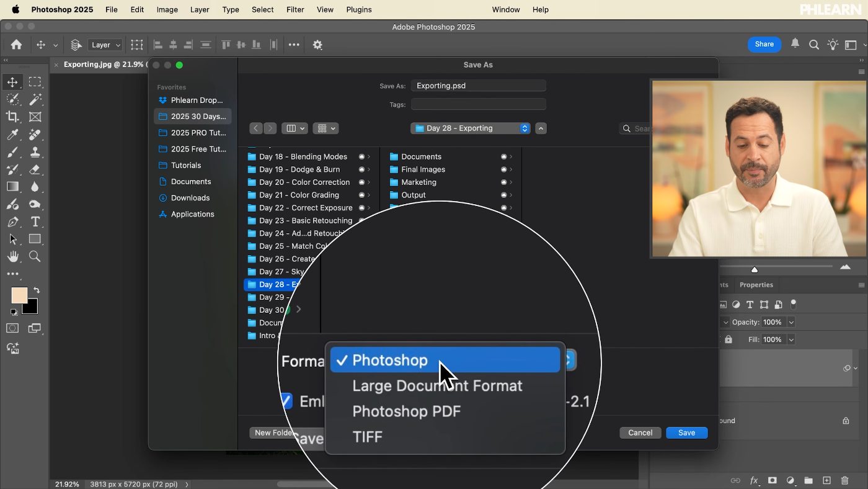Open the Opacity value dropdown arrow
The width and height of the screenshot is (868, 489).
[790, 322]
